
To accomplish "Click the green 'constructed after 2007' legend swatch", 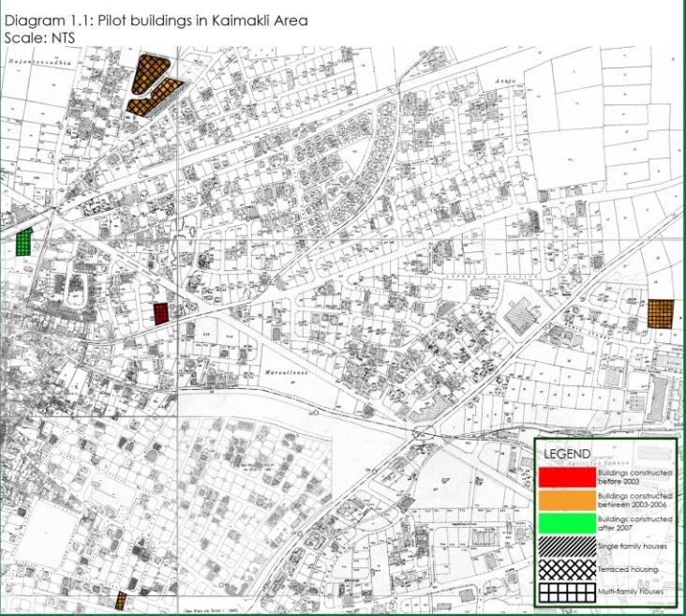I will pos(567,523).
